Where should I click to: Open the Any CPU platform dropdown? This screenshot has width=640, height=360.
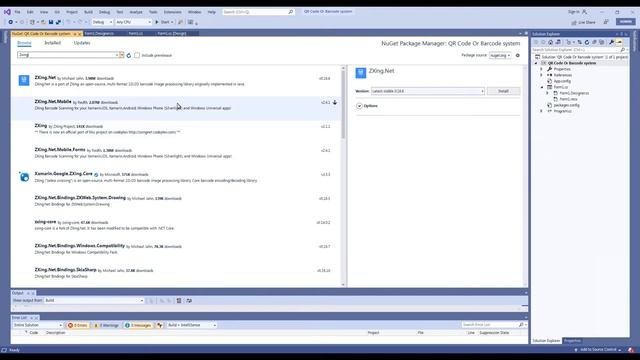tap(133, 22)
